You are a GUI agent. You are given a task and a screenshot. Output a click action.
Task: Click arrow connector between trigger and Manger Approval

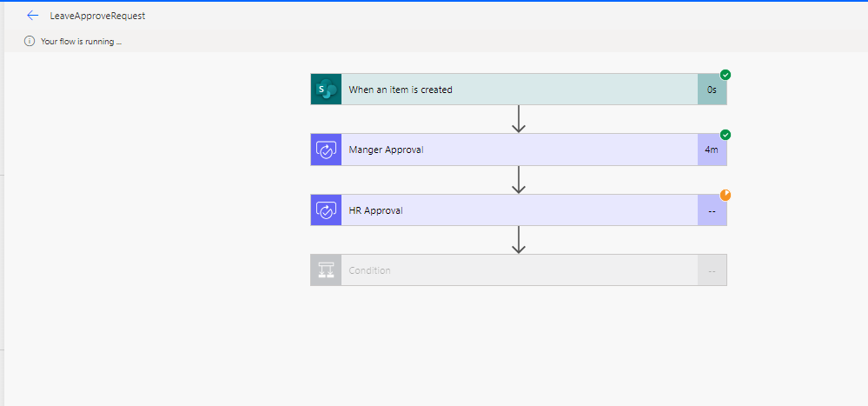[519, 119]
